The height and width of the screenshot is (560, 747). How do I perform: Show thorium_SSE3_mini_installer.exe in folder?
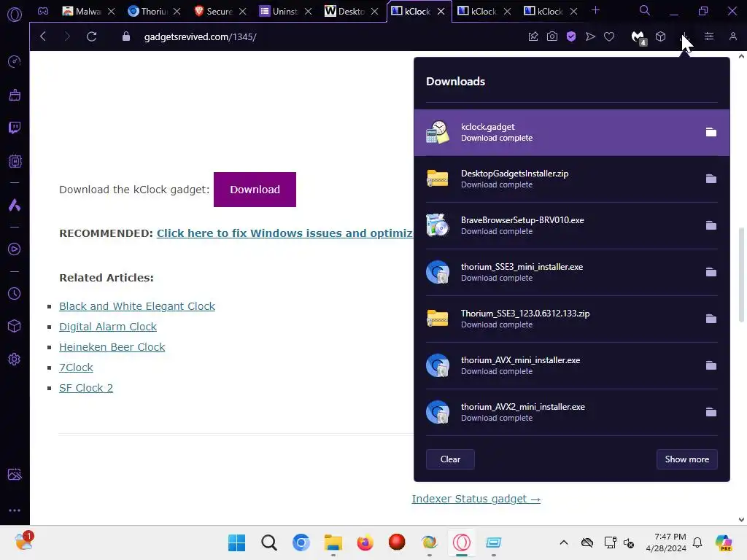711,273
